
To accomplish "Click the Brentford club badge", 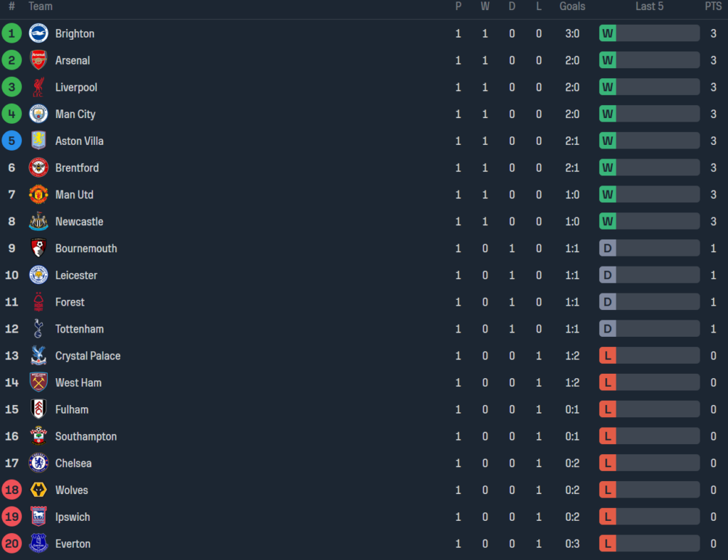I will (38, 168).
